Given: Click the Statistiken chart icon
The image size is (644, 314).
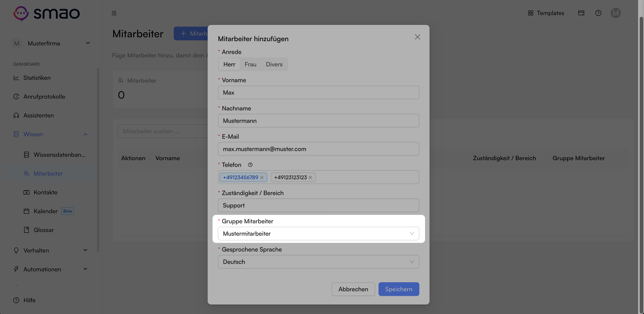Looking at the screenshot, I should (x=16, y=78).
